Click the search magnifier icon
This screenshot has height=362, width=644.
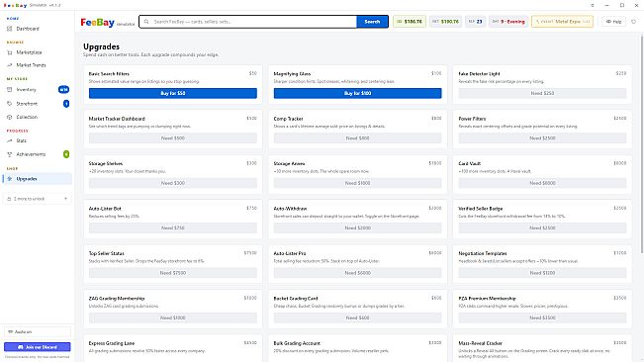pos(146,22)
